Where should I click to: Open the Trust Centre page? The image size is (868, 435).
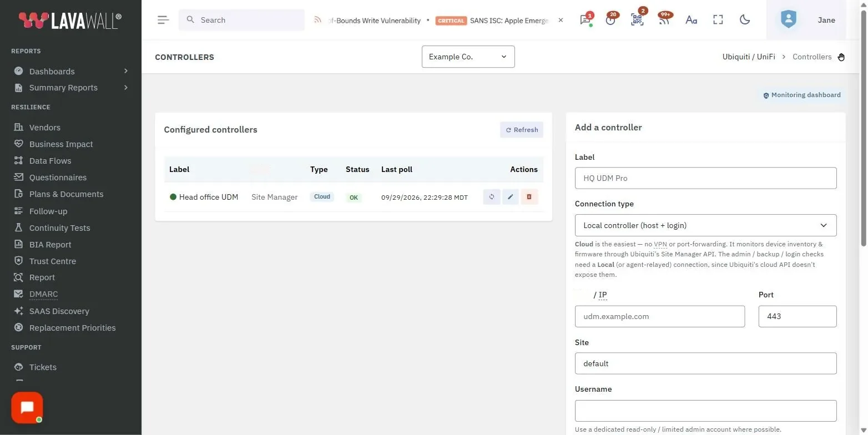pyautogui.click(x=53, y=261)
